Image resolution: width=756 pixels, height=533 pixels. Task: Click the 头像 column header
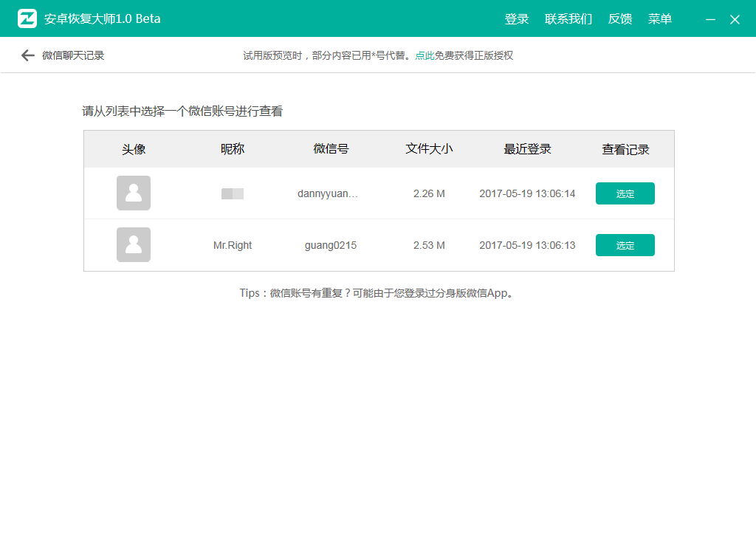pyautogui.click(x=134, y=149)
